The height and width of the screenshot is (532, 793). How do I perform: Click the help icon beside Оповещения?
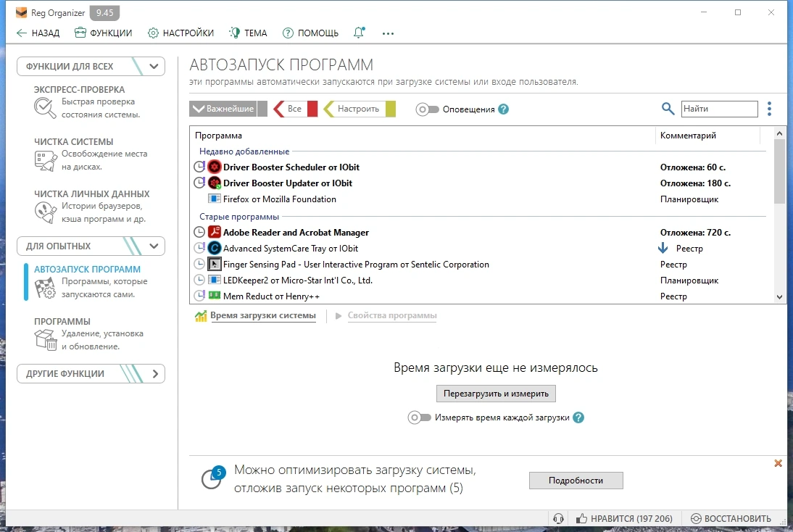(x=503, y=109)
